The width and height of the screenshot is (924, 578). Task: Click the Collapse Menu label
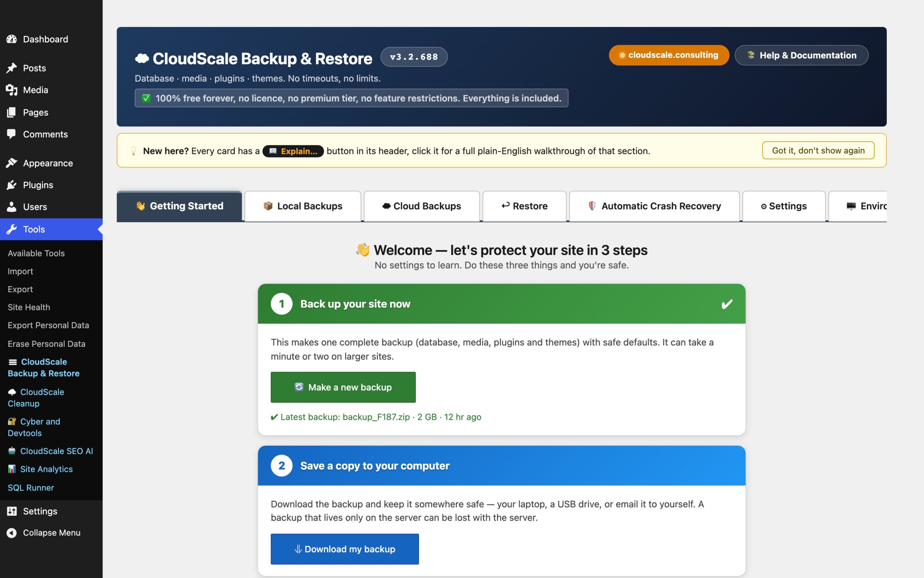pyautogui.click(x=52, y=532)
